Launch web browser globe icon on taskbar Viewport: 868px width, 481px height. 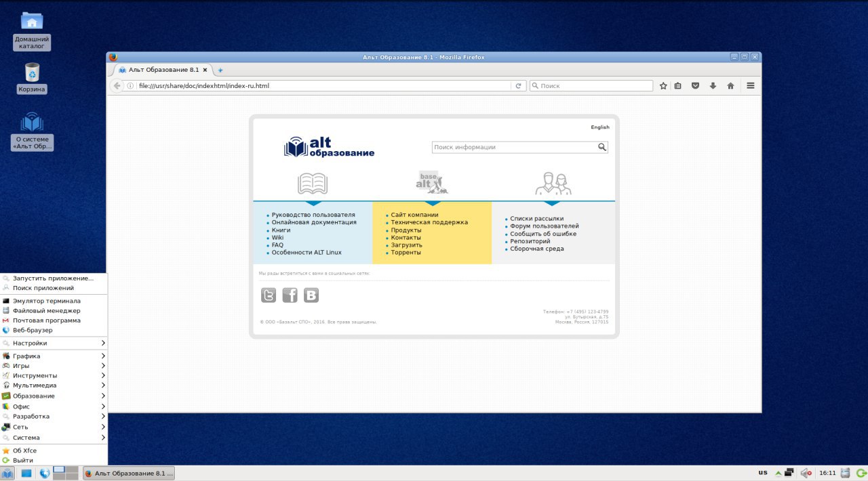45,473
